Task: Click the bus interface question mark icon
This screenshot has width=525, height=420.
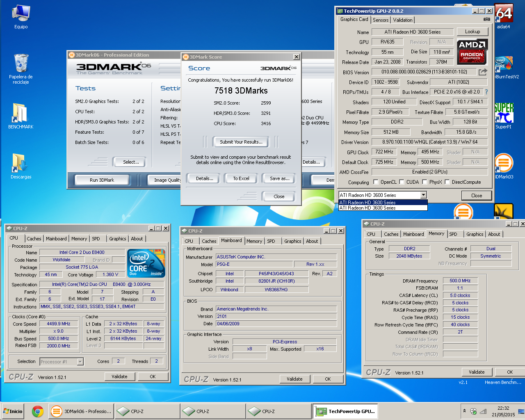Action: (486, 92)
